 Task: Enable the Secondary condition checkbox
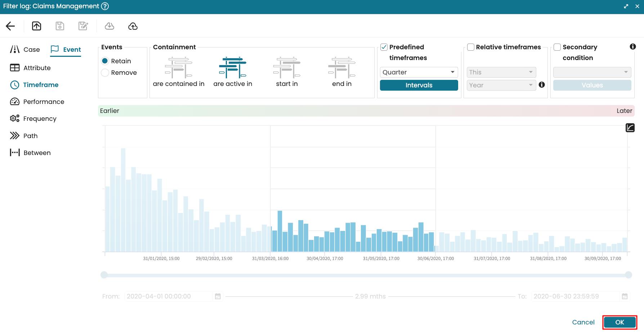click(557, 47)
